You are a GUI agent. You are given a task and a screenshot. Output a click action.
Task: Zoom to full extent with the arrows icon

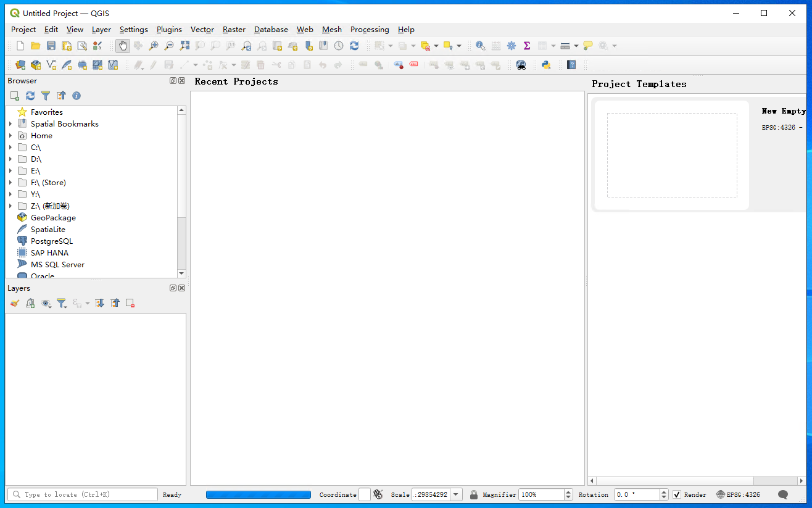click(184, 46)
